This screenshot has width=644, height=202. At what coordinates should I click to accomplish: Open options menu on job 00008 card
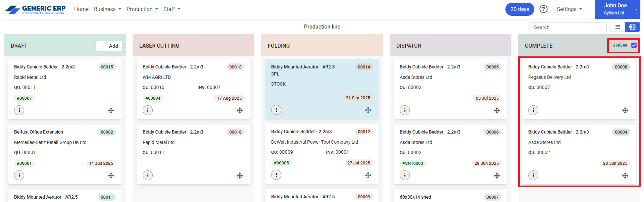pos(533,110)
